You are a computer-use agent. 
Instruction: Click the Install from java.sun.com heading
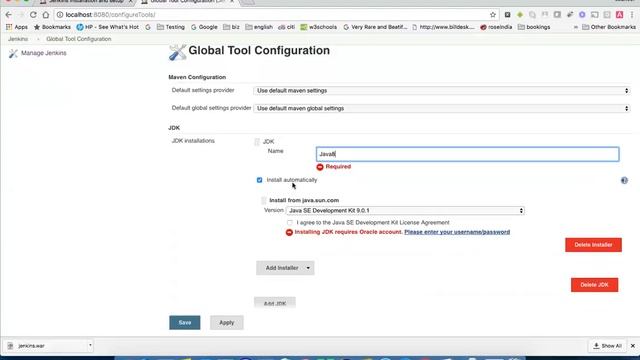(x=304, y=200)
